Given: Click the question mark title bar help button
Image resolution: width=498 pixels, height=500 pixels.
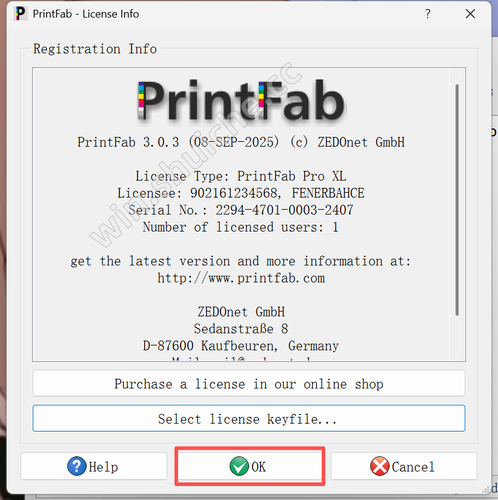Looking at the screenshot, I should coord(428,14).
